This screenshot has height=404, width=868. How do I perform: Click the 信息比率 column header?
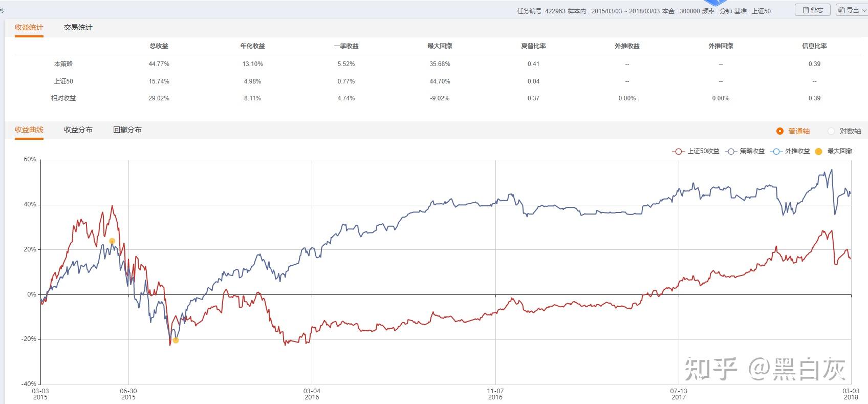814,46
